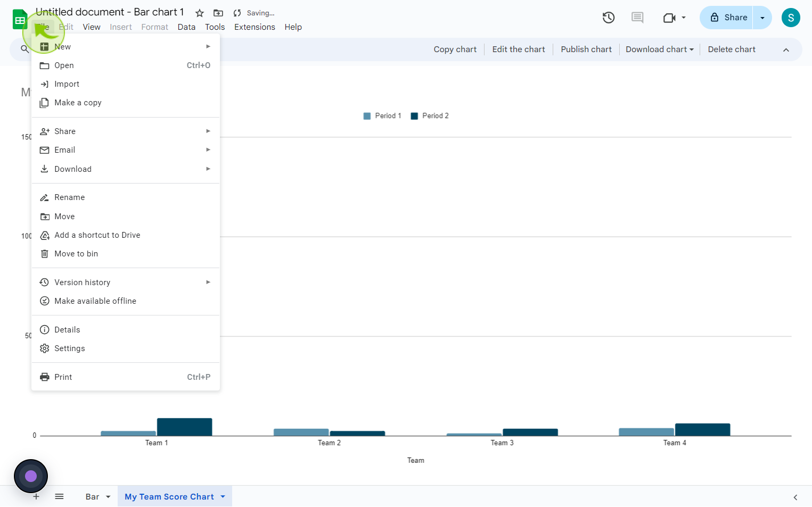The height and width of the screenshot is (507, 812).
Task: Click Edit the chart
Action: tap(519, 49)
